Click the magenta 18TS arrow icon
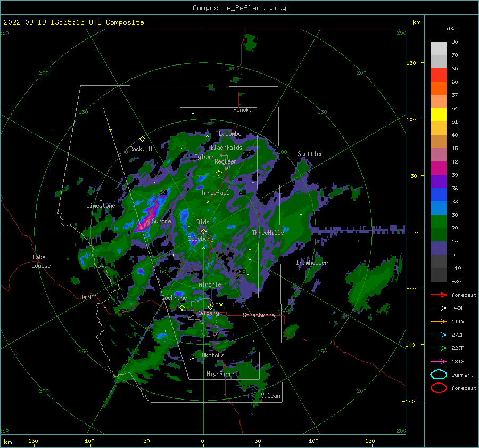This screenshot has width=479, height=448. click(439, 361)
